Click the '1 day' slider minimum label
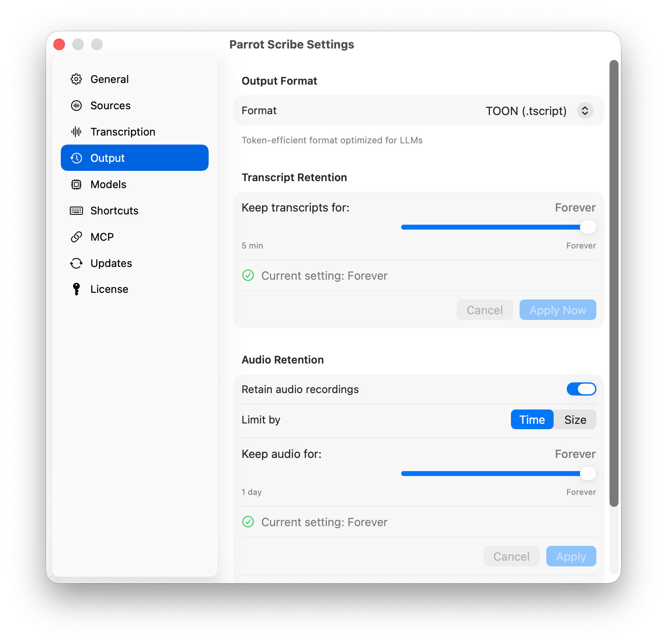Image resolution: width=667 pixels, height=644 pixels. click(251, 492)
